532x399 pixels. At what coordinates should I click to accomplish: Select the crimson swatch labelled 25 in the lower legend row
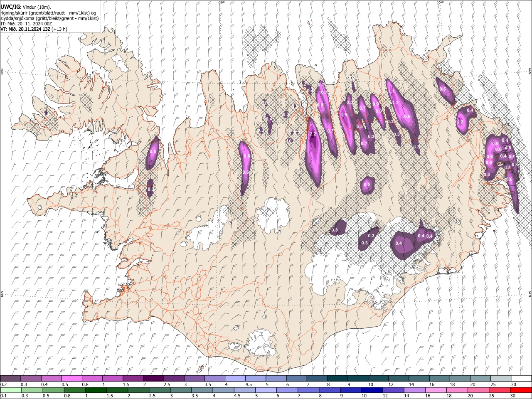[x=499, y=390]
